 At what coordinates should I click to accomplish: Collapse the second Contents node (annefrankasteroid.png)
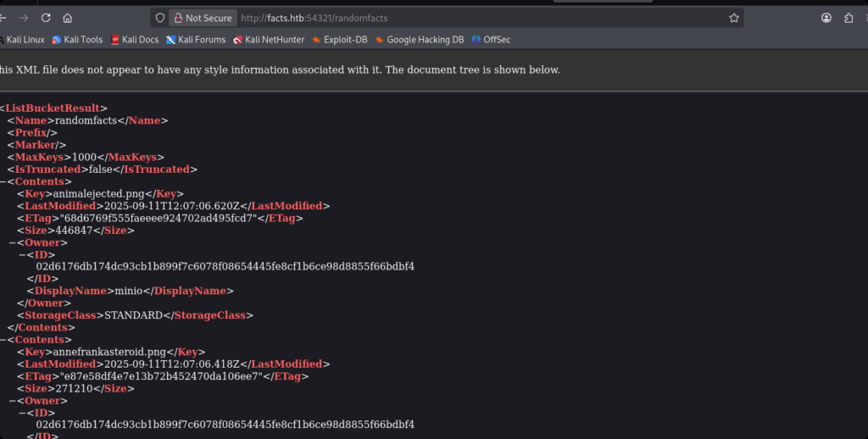tap(3, 340)
